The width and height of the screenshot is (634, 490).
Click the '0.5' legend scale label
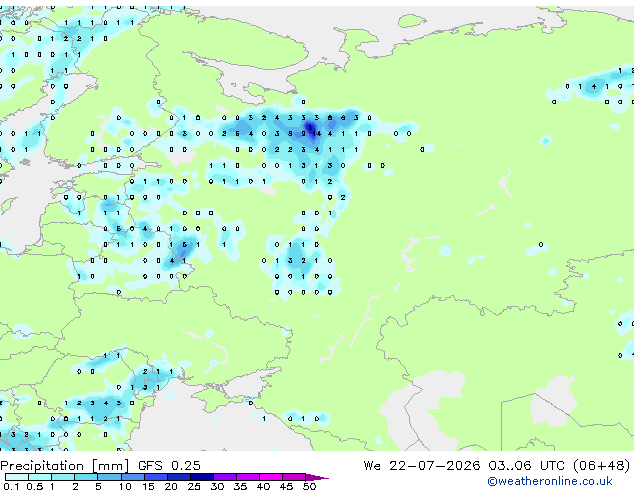[35, 486]
